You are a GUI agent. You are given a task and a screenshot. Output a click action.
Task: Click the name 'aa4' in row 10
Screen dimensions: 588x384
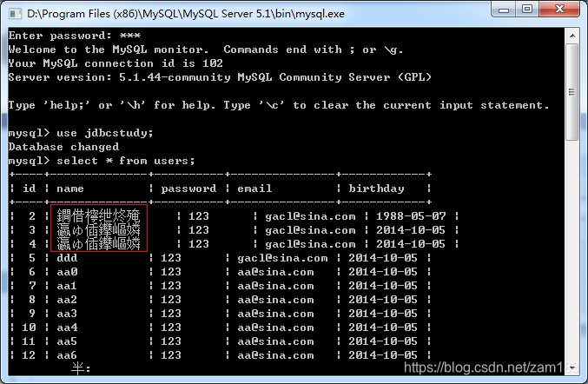(x=67, y=328)
